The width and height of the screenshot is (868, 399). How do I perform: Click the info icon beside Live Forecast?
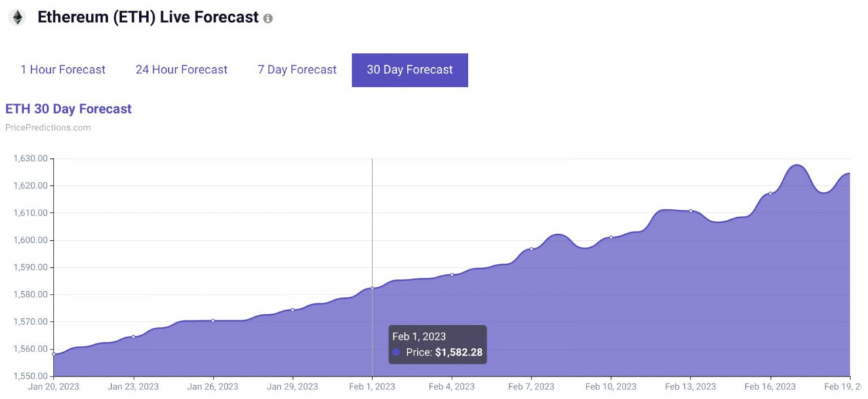[268, 18]
